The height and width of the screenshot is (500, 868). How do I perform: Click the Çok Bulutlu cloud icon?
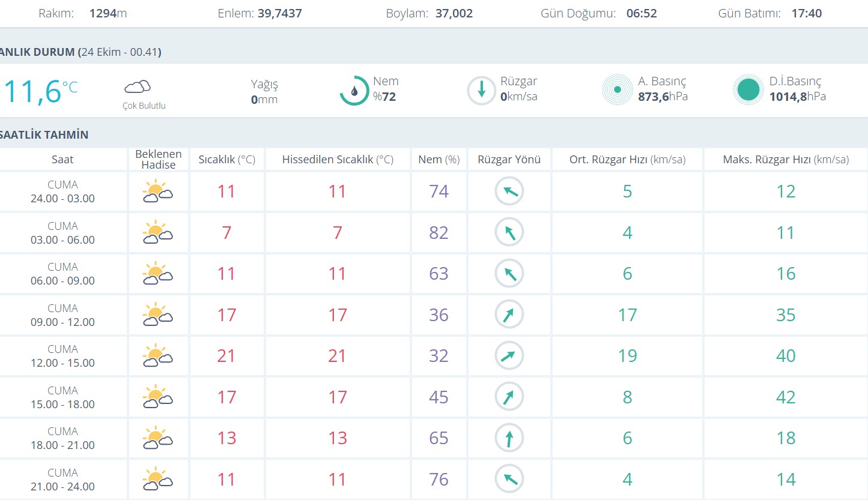pos(137,87)
